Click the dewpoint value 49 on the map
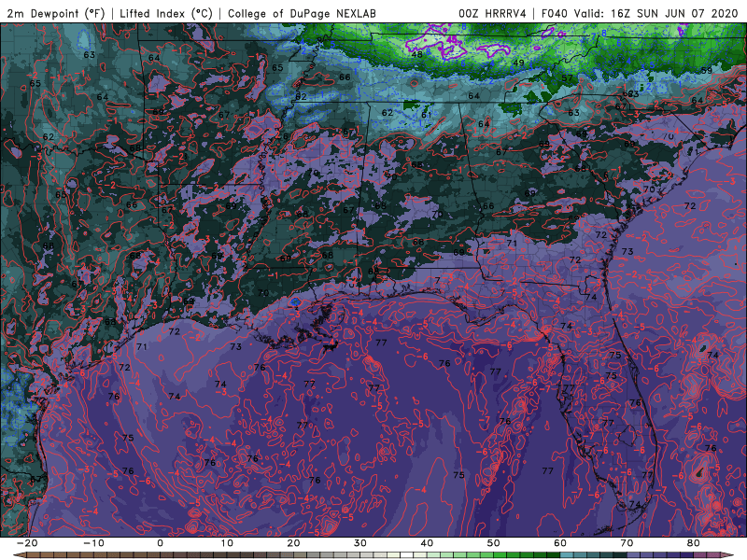 tap(519, 63)
